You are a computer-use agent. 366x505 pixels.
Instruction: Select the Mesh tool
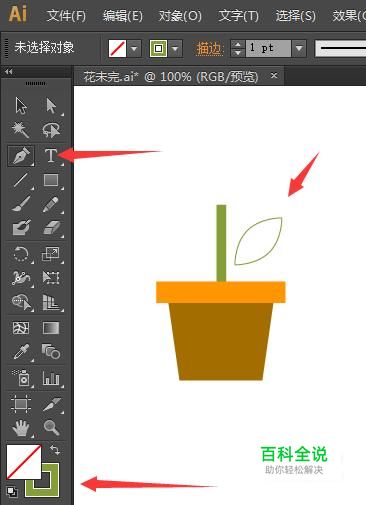21,328
